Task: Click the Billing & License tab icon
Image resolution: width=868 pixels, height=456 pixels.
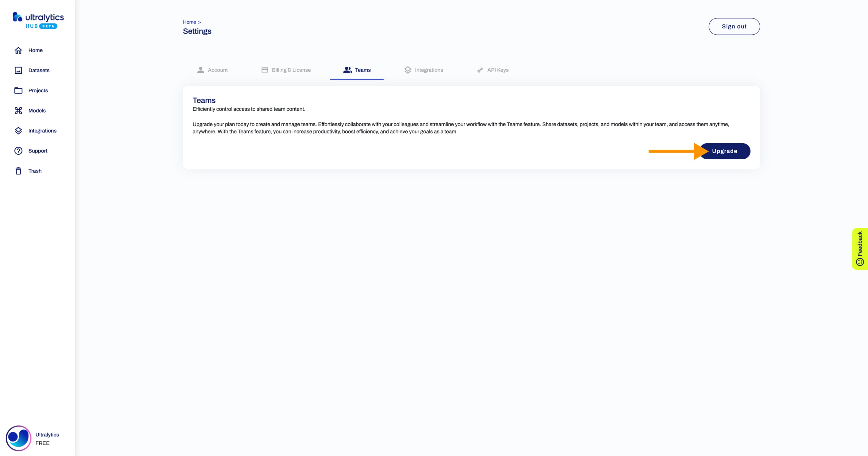Action: coord(265,69)
